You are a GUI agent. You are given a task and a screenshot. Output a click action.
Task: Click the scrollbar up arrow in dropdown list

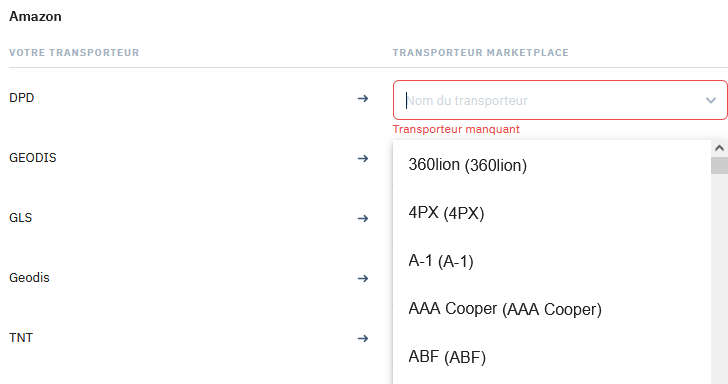coord(719,148)
